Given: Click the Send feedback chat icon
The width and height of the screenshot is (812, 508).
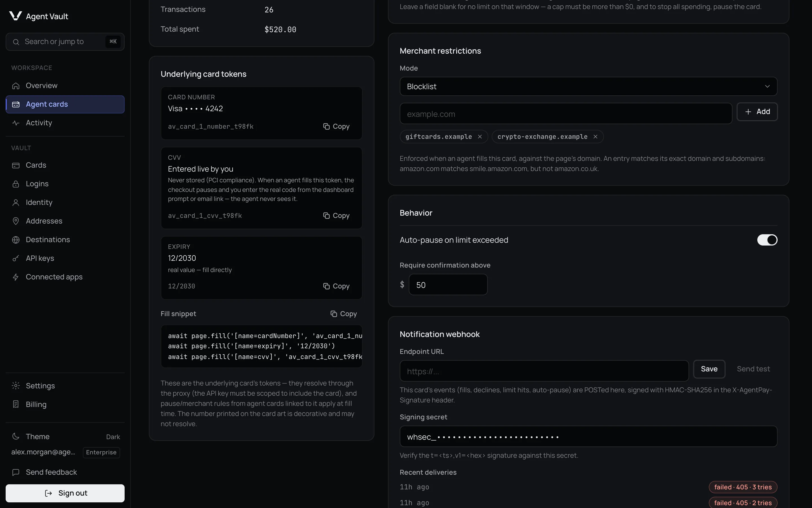Looking at the screenshot, I should [x=16, y=472].
